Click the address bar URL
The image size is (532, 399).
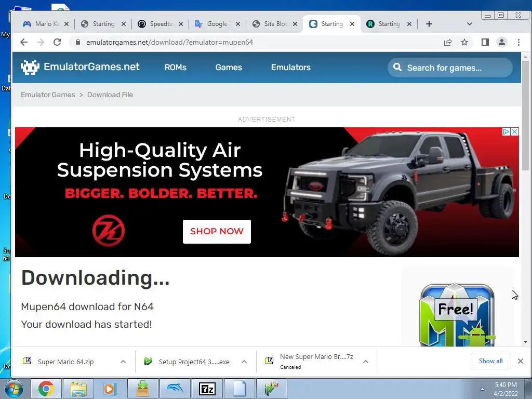170,42
